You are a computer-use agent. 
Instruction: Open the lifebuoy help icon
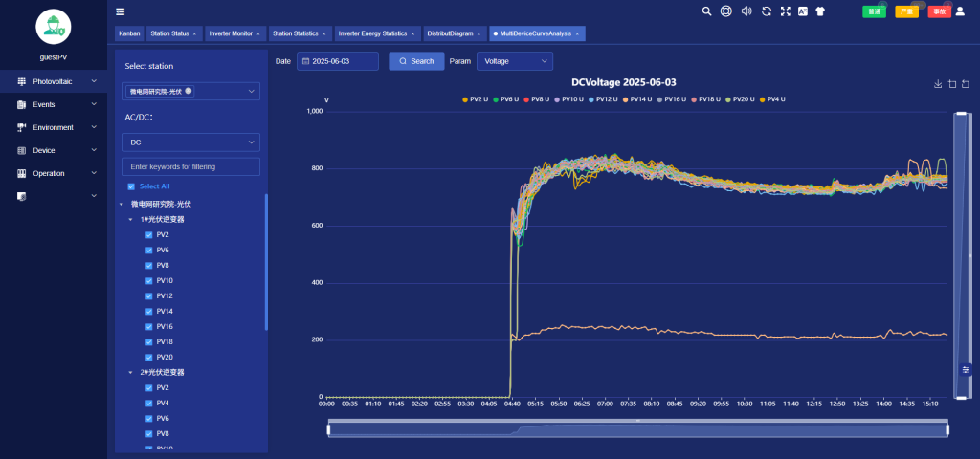click(726, 11)
